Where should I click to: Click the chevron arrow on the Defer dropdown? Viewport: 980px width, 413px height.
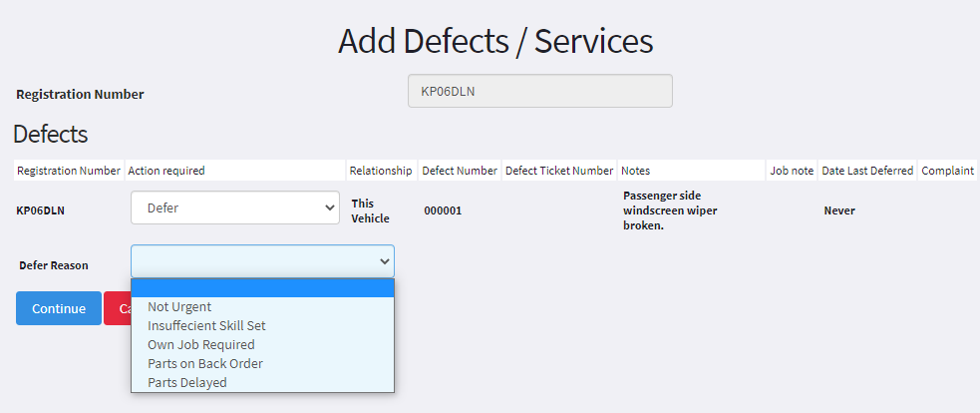(x=330, y=207)
